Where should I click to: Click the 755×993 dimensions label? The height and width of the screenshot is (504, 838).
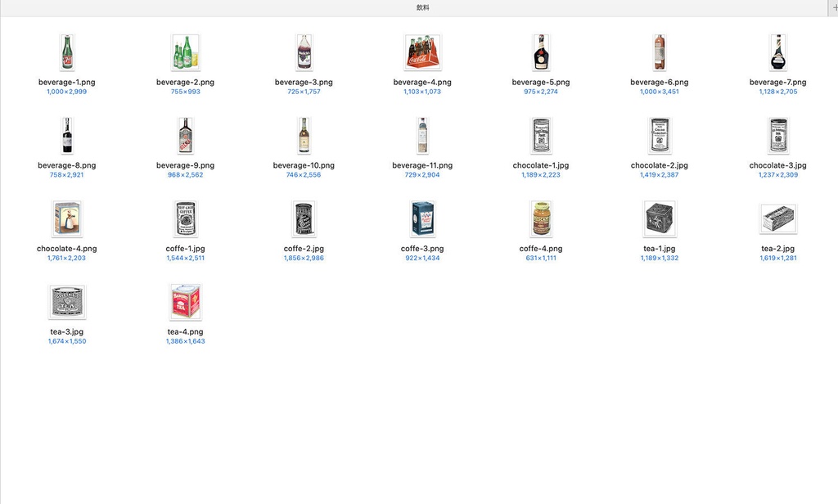[186, 92]
